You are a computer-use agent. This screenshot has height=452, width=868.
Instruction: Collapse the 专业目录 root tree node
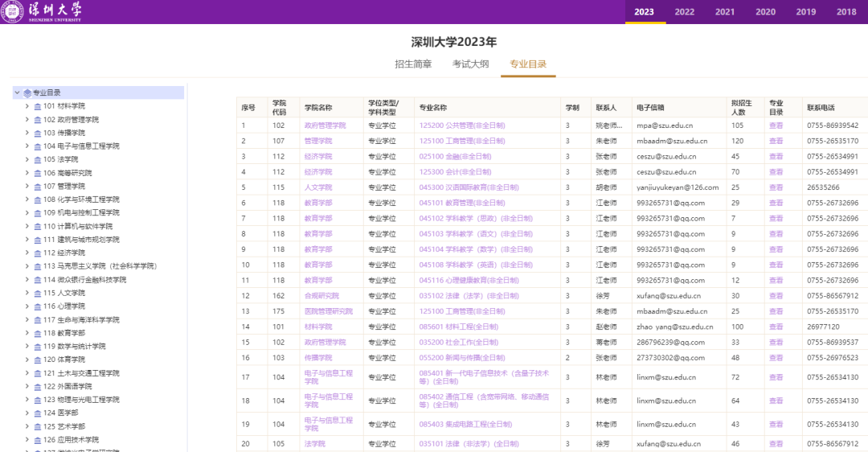tap(17, 92)
